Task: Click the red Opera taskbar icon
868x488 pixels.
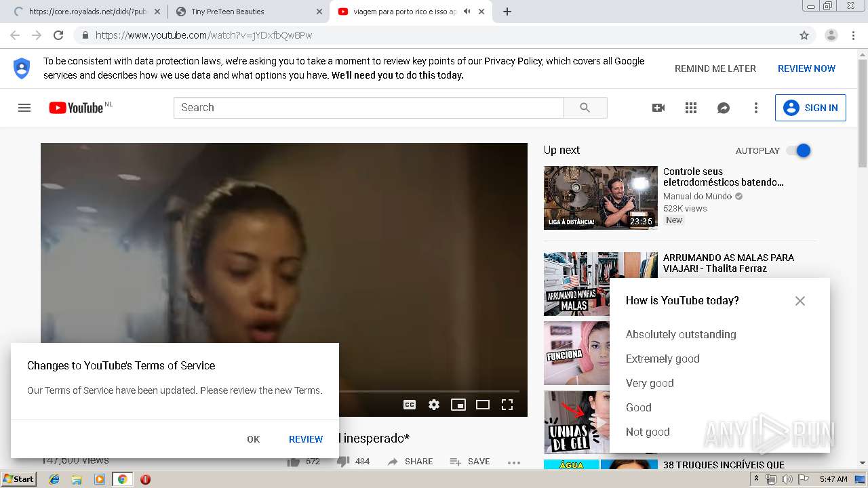Action: click(x=145, y=479)
